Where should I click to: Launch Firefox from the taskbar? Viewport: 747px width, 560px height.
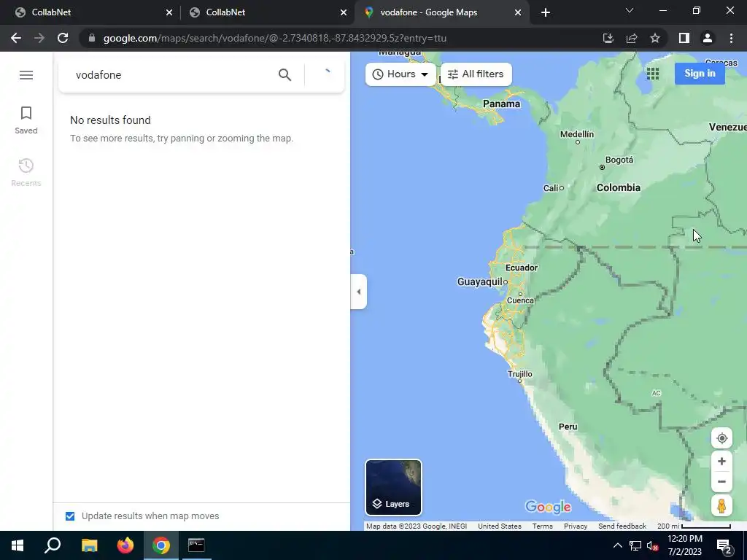click(x=125, y=545)
